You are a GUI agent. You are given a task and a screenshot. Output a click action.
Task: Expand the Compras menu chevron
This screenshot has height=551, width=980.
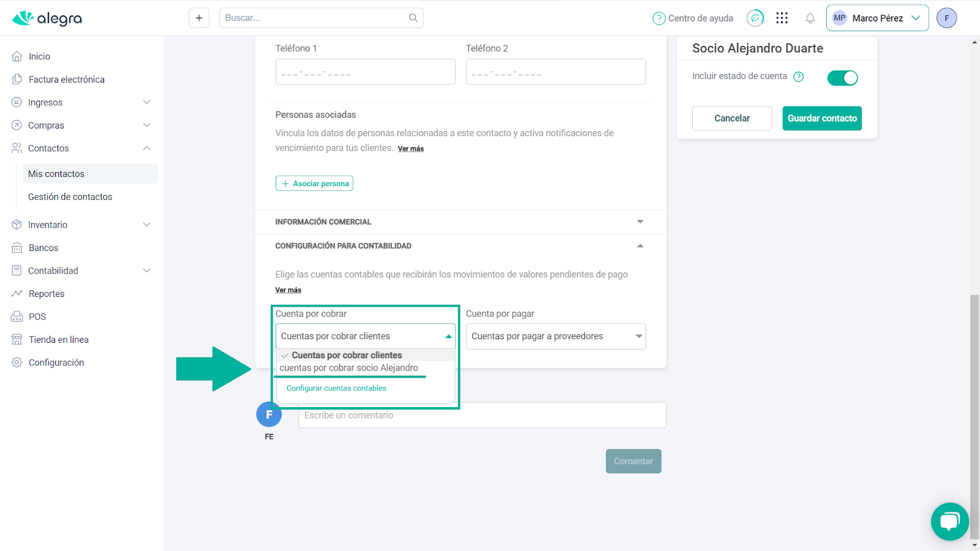147,125
